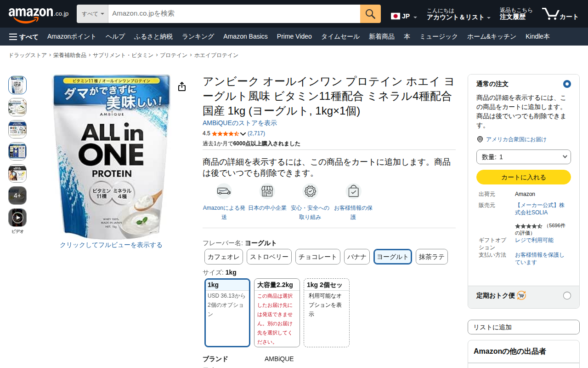
Task: Click the リストに追加 button
Action: (524, 327)
